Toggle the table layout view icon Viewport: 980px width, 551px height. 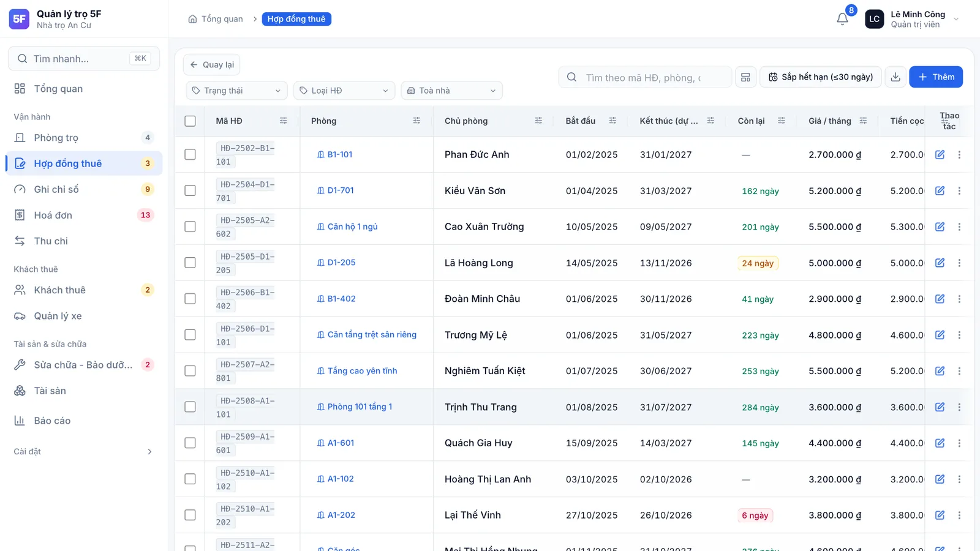tap(745, 77)
